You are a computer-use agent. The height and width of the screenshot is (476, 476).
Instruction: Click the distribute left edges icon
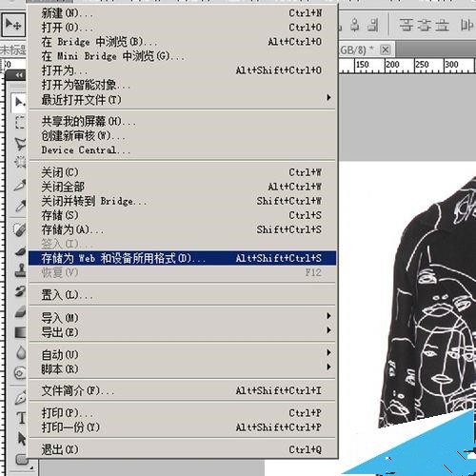click(x=466, y=25)
